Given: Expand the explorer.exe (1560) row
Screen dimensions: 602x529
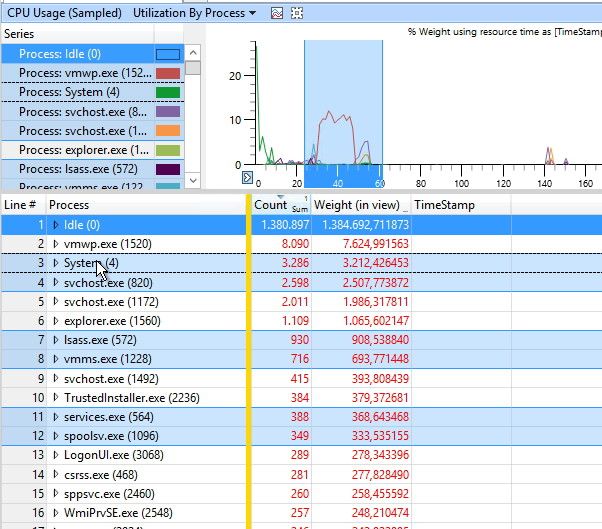Looking at the screenshot, I should (55, 321).
